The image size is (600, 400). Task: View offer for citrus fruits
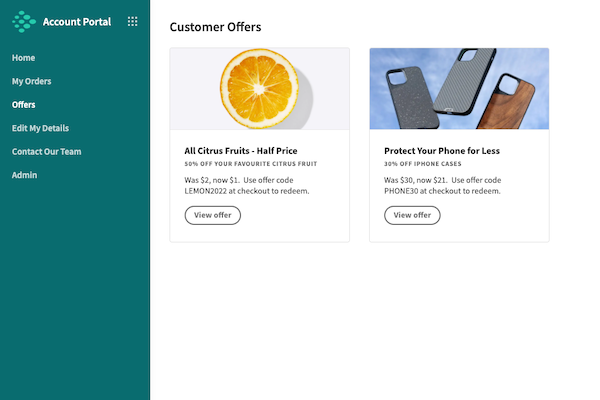[212, 215]
